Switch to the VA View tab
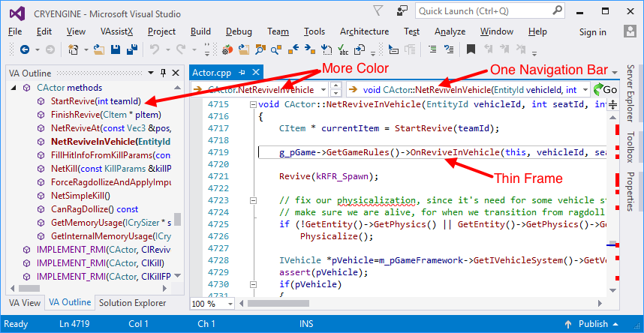This screenshot has height=333, width=644. 25,303
